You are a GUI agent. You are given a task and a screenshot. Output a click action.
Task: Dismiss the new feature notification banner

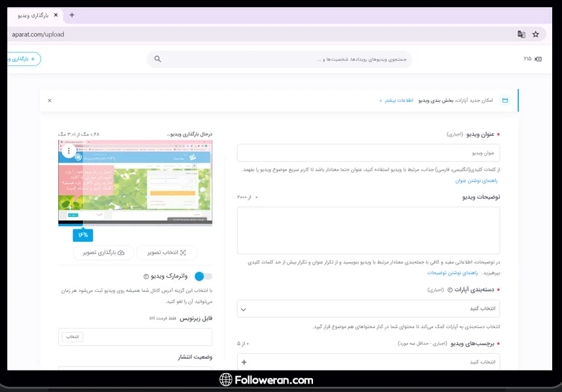(x=50, y=101)
